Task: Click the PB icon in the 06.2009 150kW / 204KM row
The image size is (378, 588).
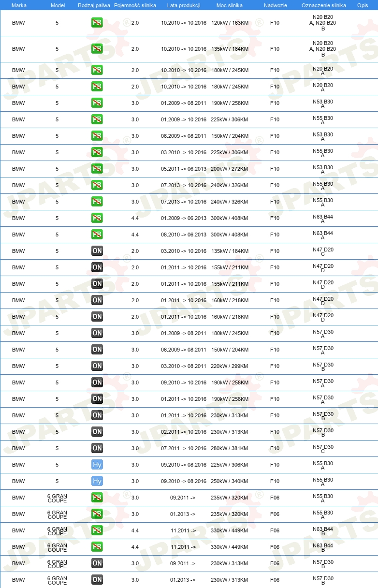Action: (97, 136)
